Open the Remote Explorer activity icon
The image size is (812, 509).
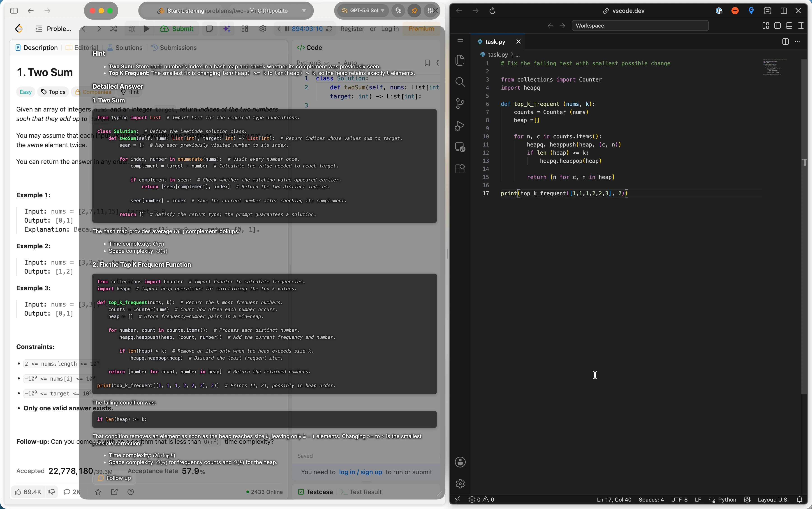pyautogui.click(x=460, y=147)
